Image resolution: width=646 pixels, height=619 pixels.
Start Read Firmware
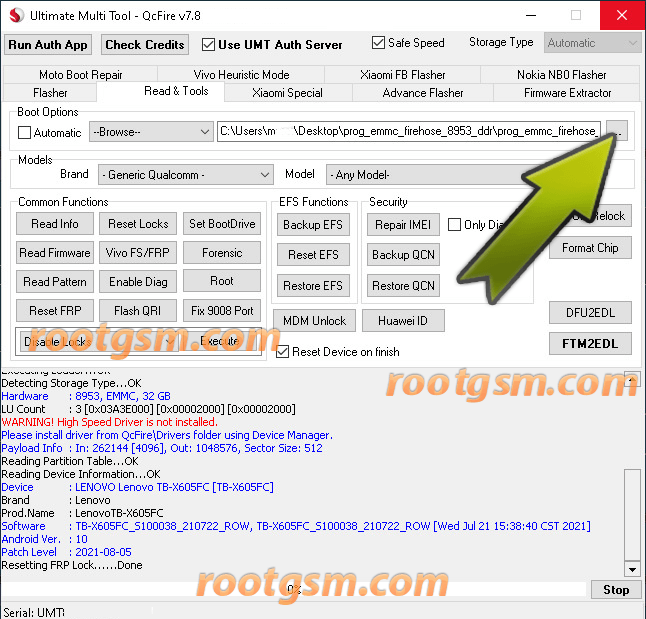(55, 253)
